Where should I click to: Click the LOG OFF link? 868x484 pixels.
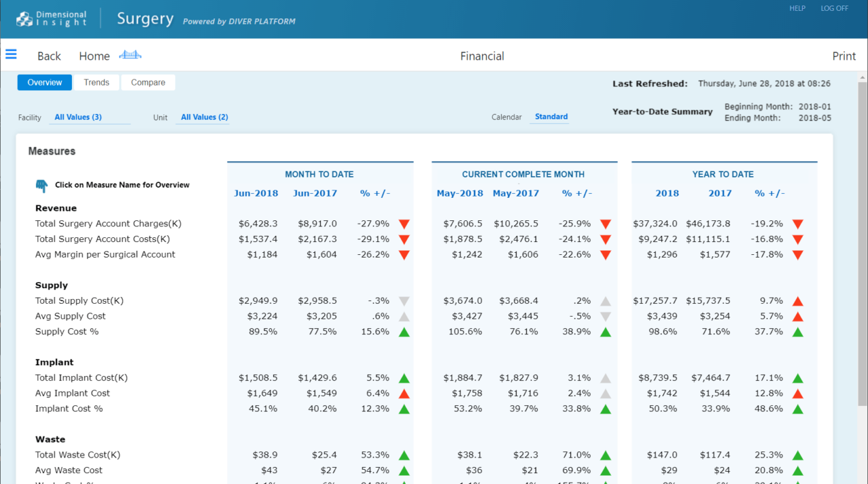pyautogui.click(x=834, y=8)
